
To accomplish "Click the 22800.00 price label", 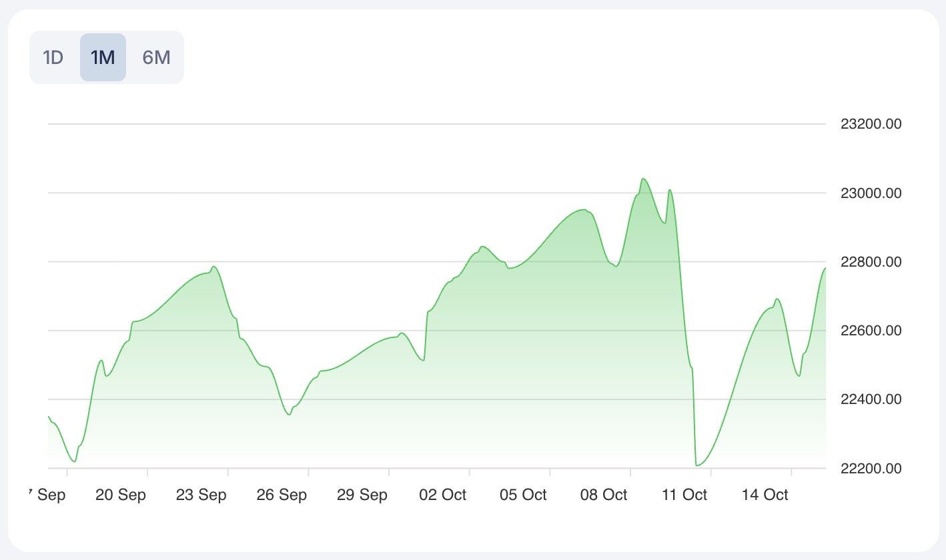I will (x=871, y=262).
